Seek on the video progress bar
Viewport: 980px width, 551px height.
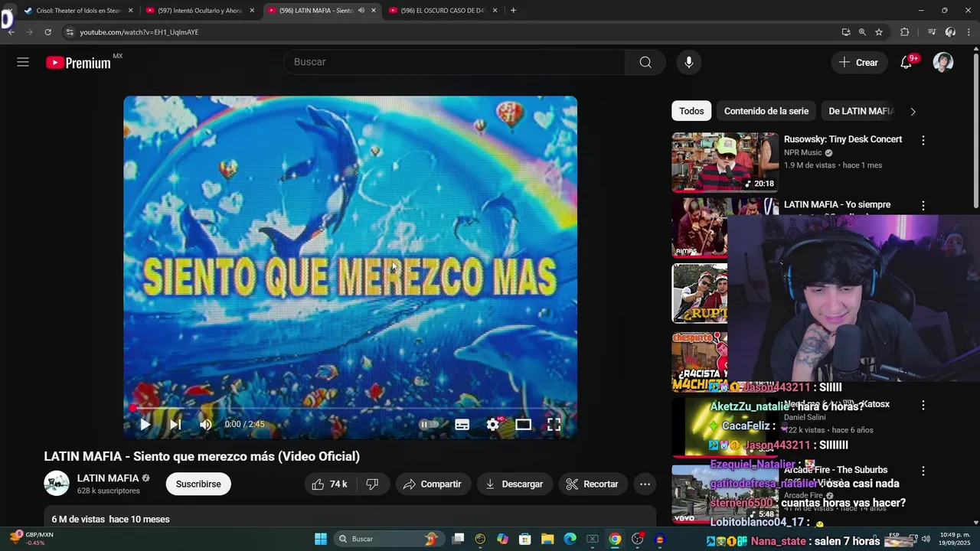pos(351,408)
